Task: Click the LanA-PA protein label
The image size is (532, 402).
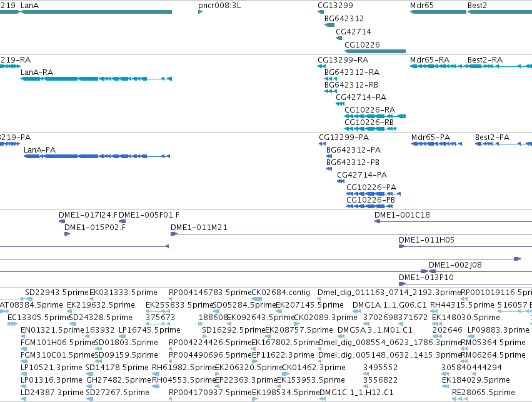Action: coord(39,150)
